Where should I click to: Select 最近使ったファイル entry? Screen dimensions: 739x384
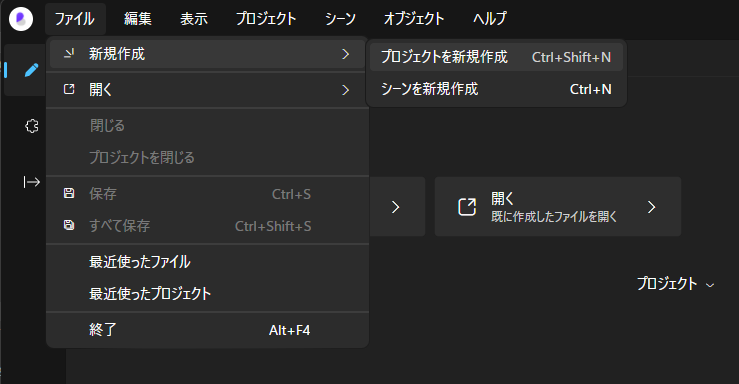point(207,261)
